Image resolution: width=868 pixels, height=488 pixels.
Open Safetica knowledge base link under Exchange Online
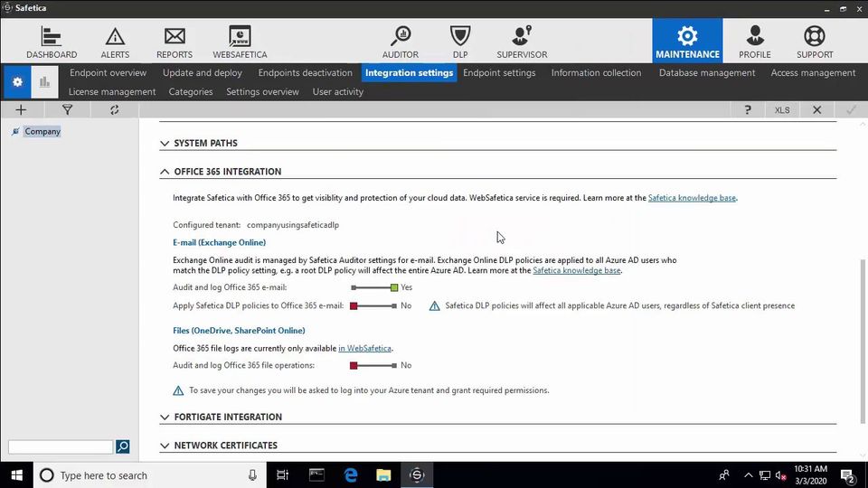click(x=576, y=270)
